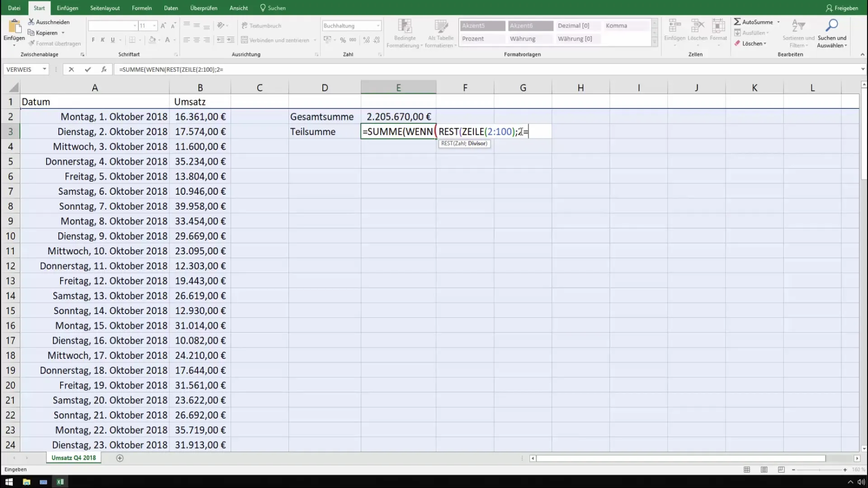868x488 pixels.
Task: Remove a decimal place icon
Action: pos(376,40)
